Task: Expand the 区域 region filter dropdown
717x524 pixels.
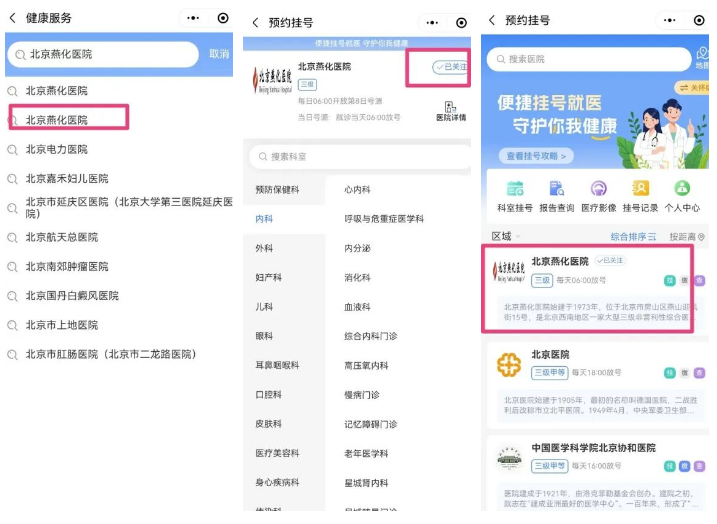Action: [505, 237]
